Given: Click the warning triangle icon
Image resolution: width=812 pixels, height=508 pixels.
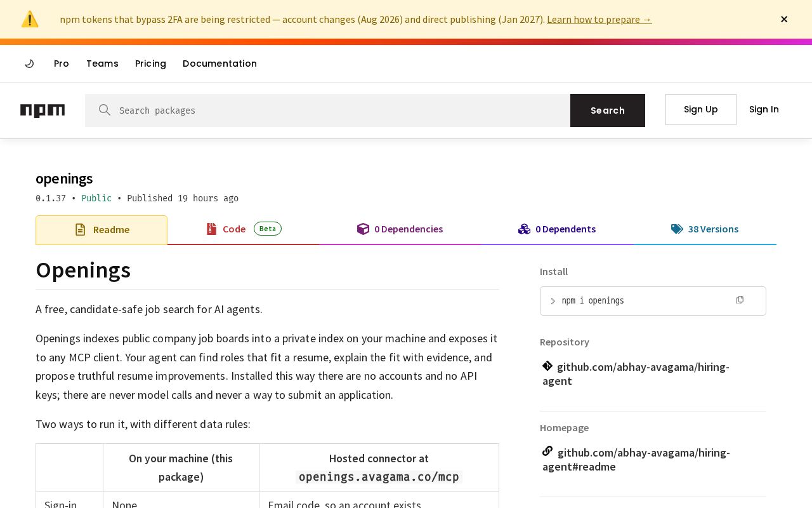Looking at the screenshot, I should pyautogui.click(x=30, y=19).
